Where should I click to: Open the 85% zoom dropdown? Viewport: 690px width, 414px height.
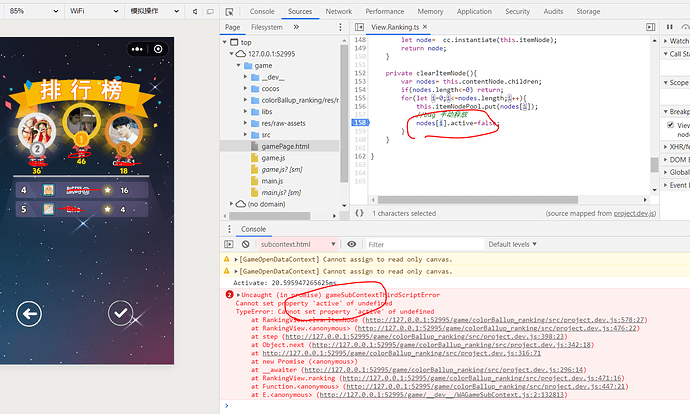pos(33,11)
